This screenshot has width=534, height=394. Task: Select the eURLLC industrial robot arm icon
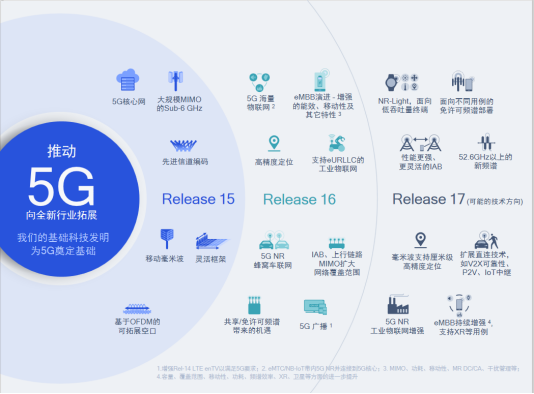click(x=337, y=143)
